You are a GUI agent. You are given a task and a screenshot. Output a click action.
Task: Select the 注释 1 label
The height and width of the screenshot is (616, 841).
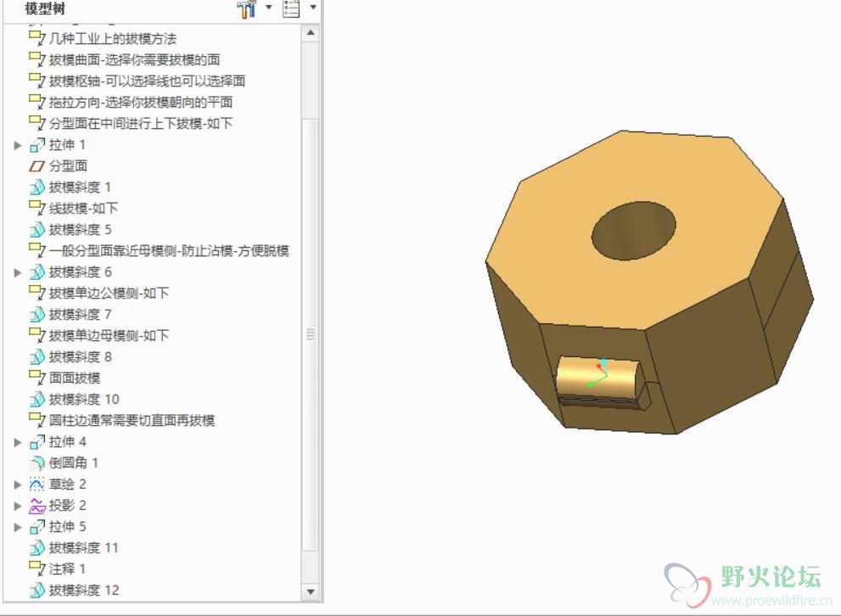(67, 568)
